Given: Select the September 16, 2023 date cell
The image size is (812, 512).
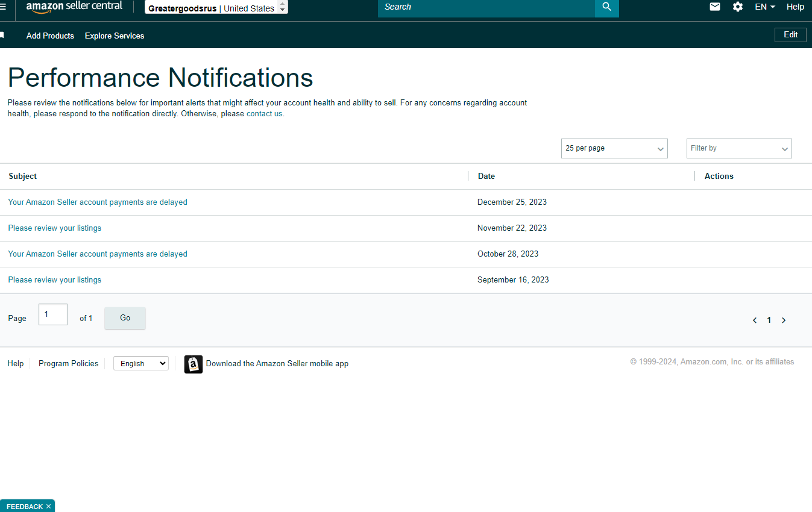Looking at the screenshot, I should point(513,280).
